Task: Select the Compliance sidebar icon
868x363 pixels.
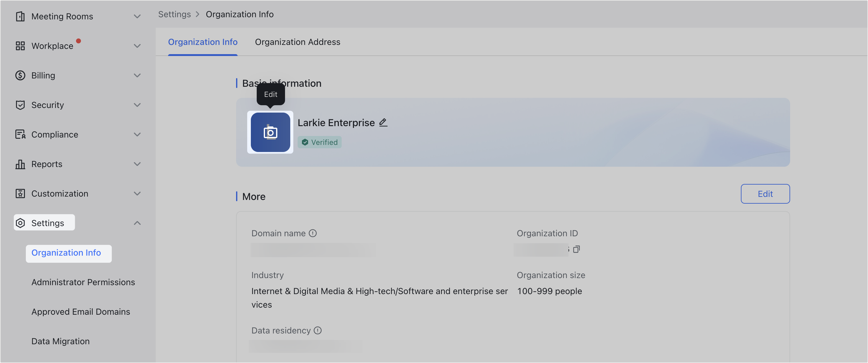Action: click(20, 134)
